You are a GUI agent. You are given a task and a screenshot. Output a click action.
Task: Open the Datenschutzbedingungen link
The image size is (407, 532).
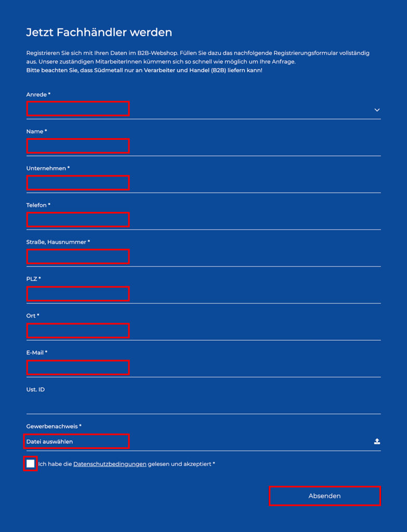click(110, 464)
